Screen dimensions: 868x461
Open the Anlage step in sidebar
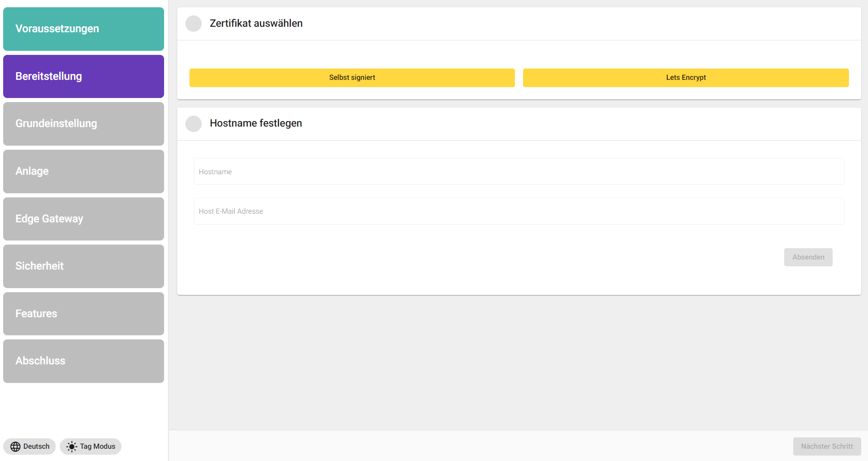83,171
